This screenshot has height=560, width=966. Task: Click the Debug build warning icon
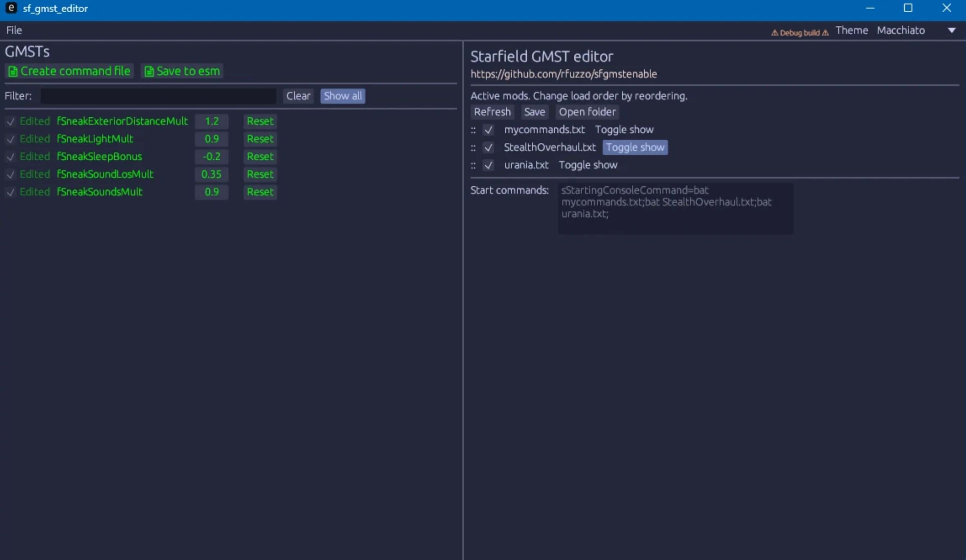pyautogui.click(x=775, y=32)
